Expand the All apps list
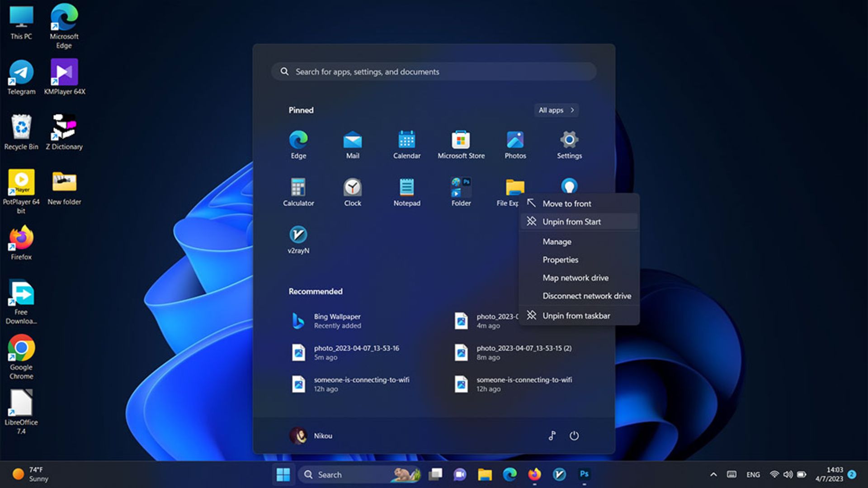Viewport: 868px width, 488px height. (556, 110)
